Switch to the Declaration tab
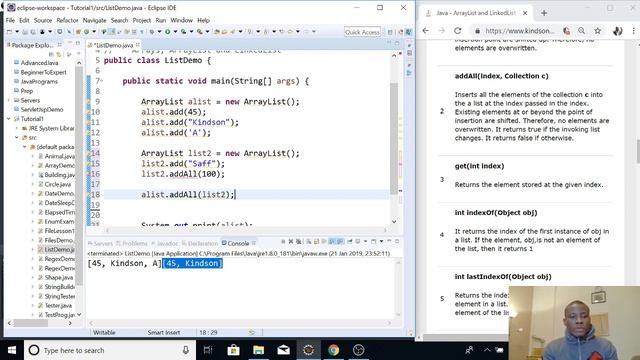This screenshot has width=640, height=360. click(200, 243)
